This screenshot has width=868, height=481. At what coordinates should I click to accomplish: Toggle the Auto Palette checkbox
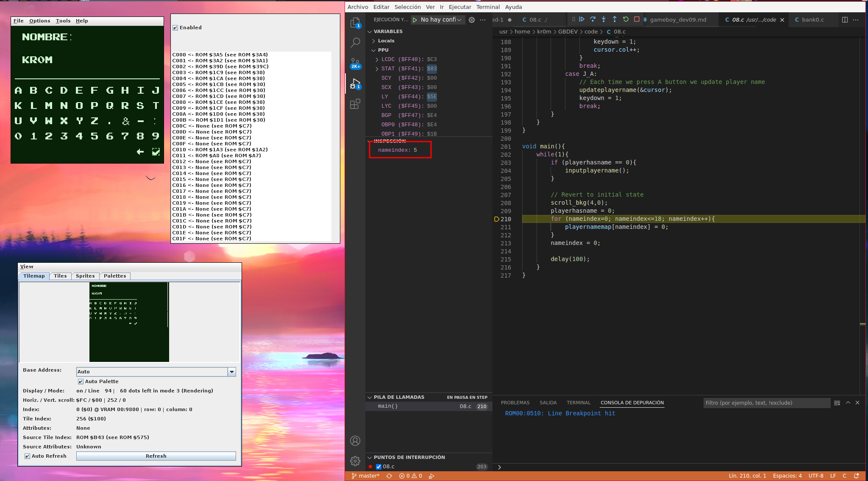81,381
